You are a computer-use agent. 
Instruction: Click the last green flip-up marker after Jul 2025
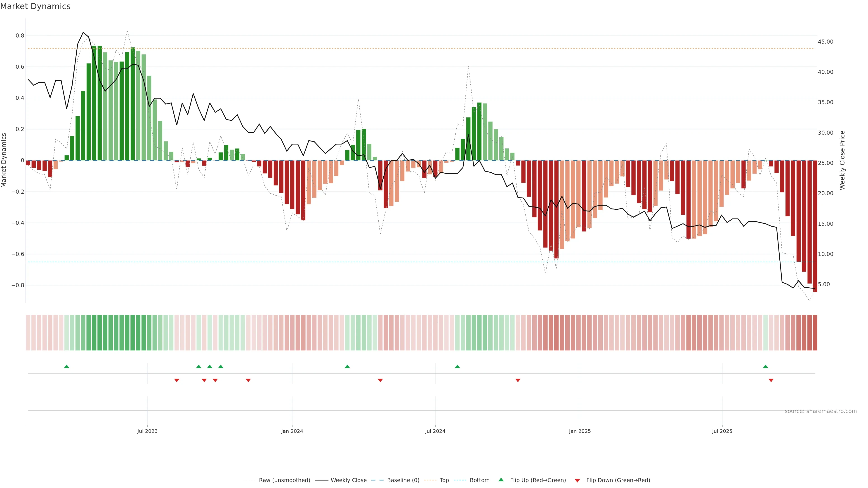(x=766, y=366)
